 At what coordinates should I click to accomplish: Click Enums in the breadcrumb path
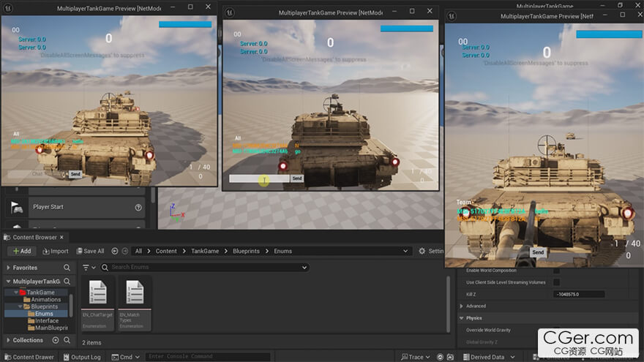[283, 251]
